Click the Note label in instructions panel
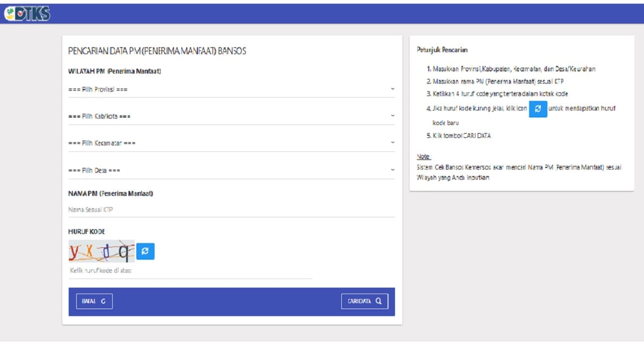Viewport: 644px width, 344px height. click(424, 157)
